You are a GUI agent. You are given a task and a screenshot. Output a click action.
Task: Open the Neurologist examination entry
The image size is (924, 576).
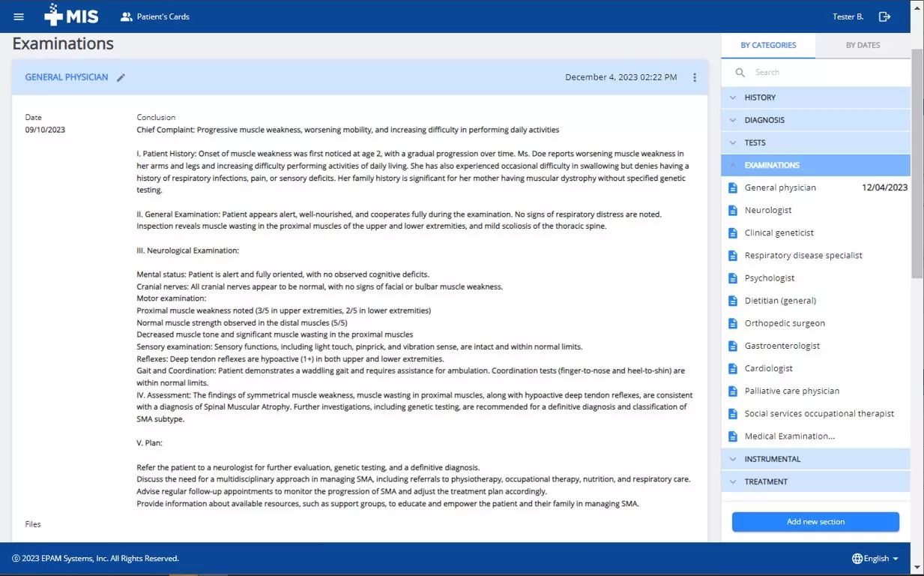point(768,210)
